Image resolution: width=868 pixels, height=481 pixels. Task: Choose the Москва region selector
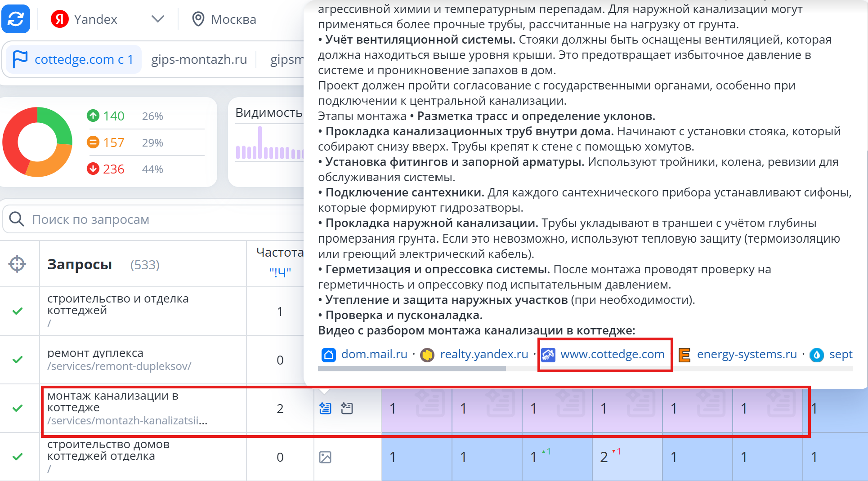[x=224, y=19]
